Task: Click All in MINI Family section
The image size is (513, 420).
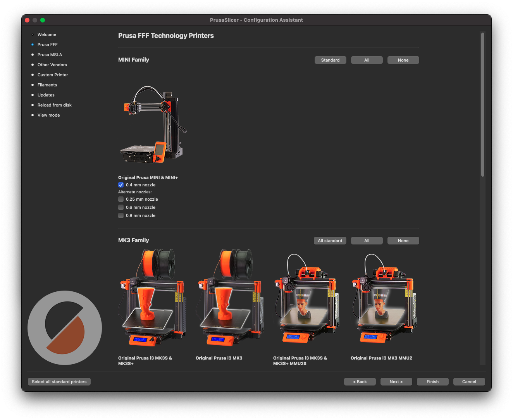Action: (x=367, y=60)
